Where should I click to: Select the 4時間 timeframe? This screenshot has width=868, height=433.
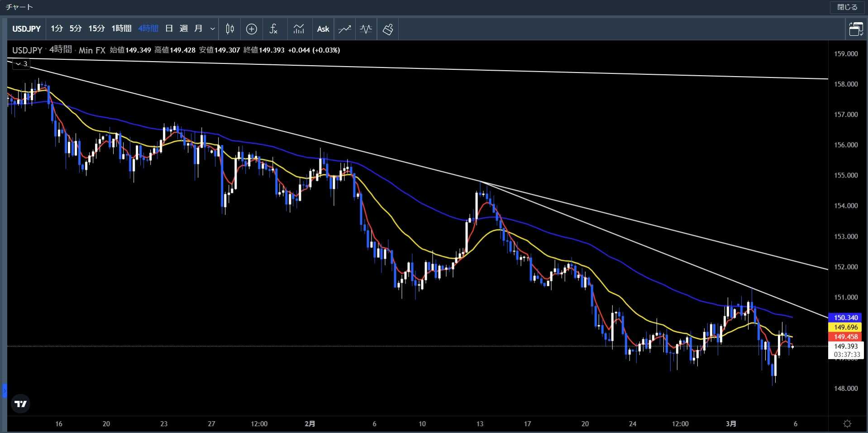tap(148, 29)
